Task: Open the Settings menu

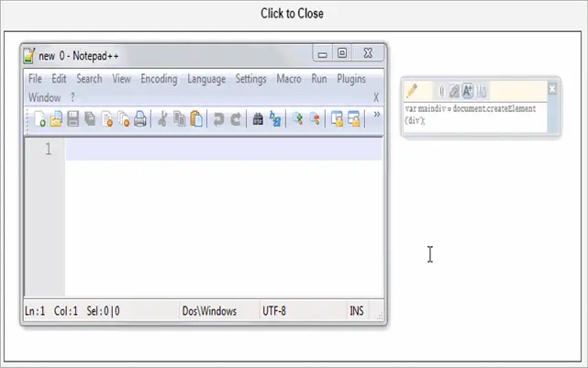Action: [250, 79]
